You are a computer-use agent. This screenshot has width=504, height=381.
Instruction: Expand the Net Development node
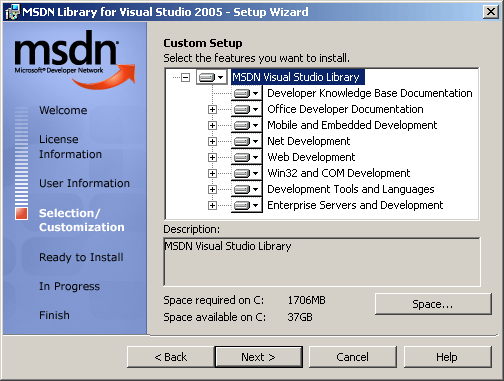[x=212, y=141]
